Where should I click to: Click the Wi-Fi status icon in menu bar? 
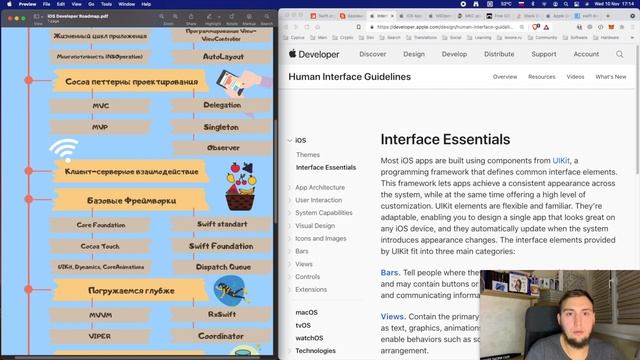(544, 4)
